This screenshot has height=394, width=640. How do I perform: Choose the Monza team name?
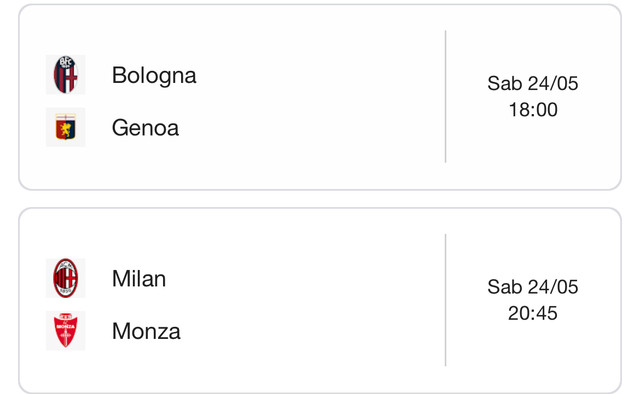tap(146, 331)
